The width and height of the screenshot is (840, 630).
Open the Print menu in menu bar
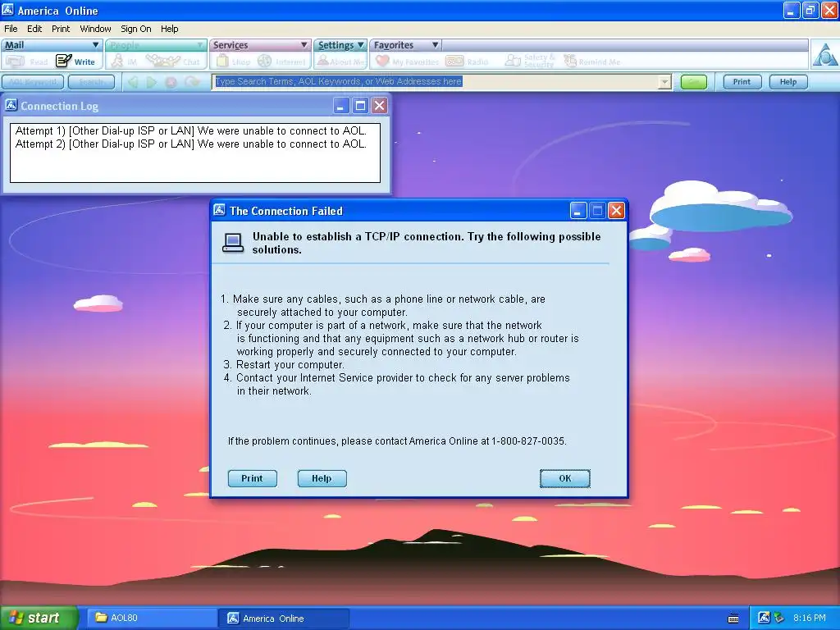click(61, 29)
